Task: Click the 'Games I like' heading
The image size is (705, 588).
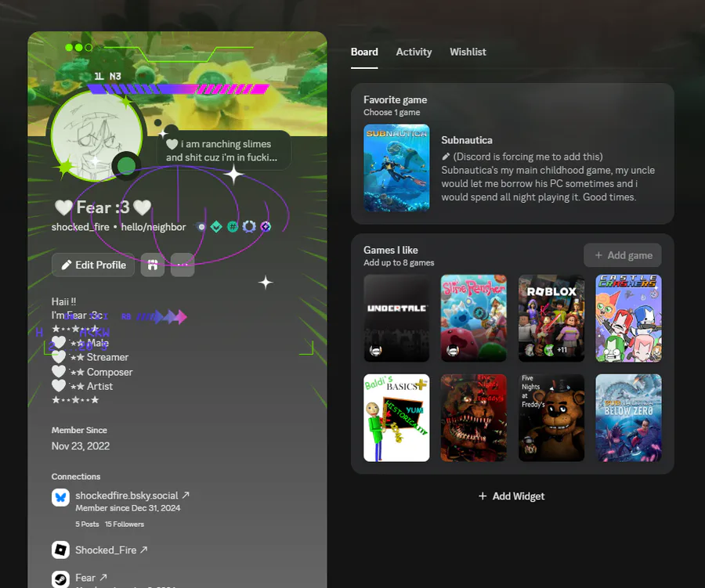Action: point(391,250)
